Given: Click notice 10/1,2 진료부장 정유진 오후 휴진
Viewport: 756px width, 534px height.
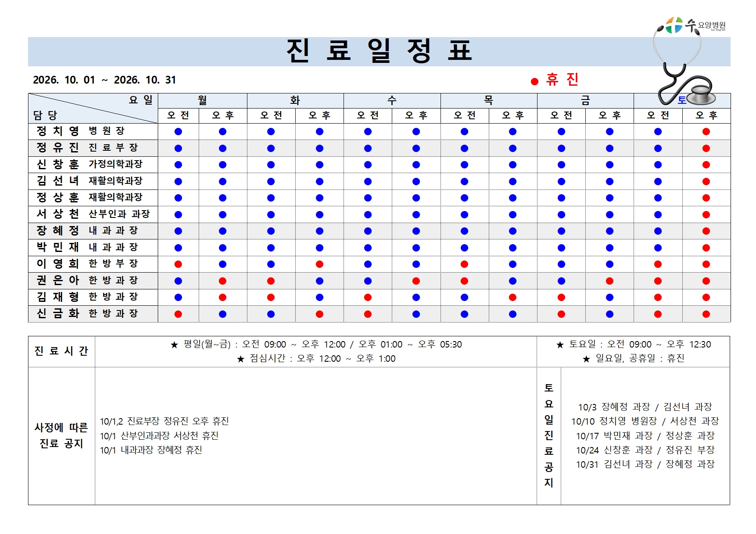Looking at the screenshot, I should point(164,421).
